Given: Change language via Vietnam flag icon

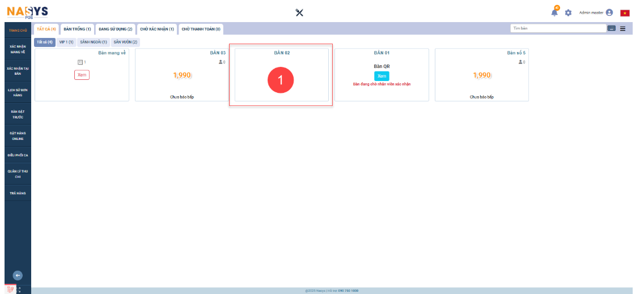Looking at the screenshot, I should click(x=625, y=12).
